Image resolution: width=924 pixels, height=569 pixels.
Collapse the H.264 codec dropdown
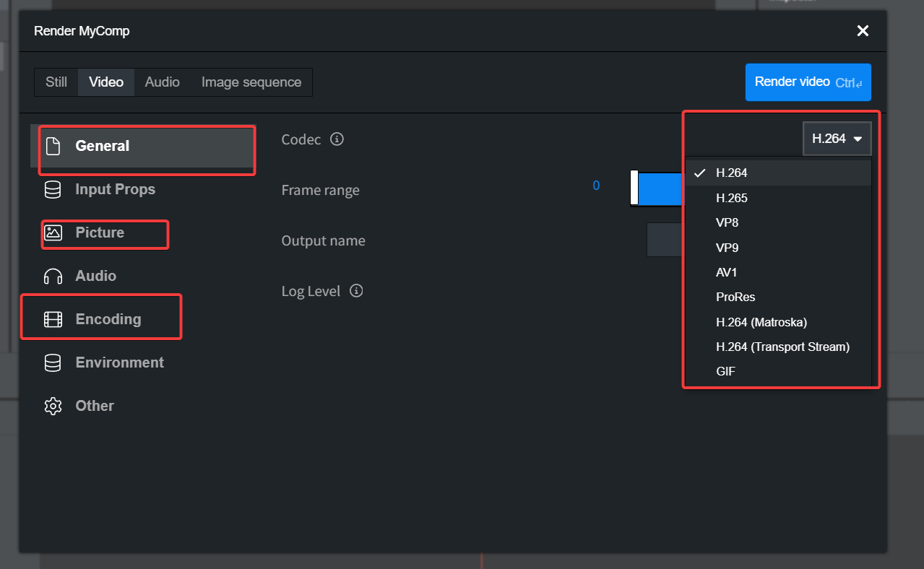tap(837, 139)
